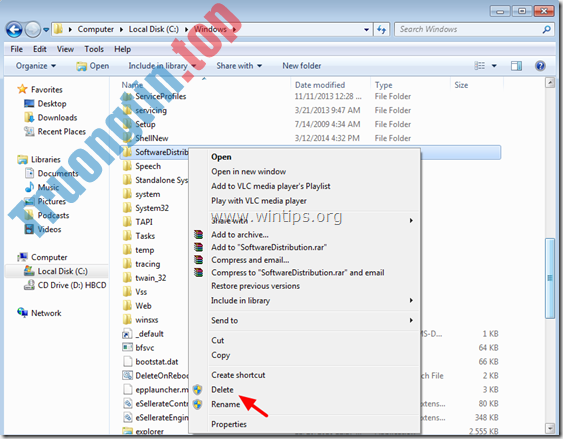Viewport: 563px width, 439px height.
Task: Select the bootstat.dat file icon
Action: coord(127,362)
